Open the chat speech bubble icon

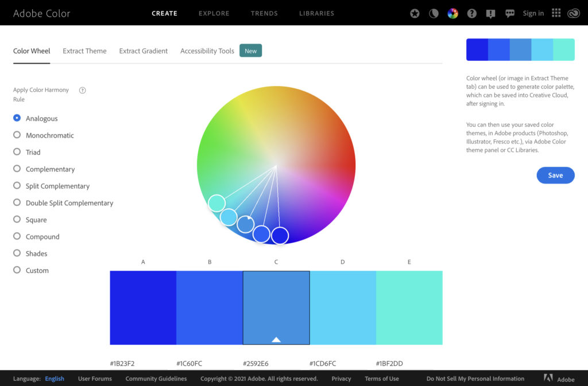point(510,13)
